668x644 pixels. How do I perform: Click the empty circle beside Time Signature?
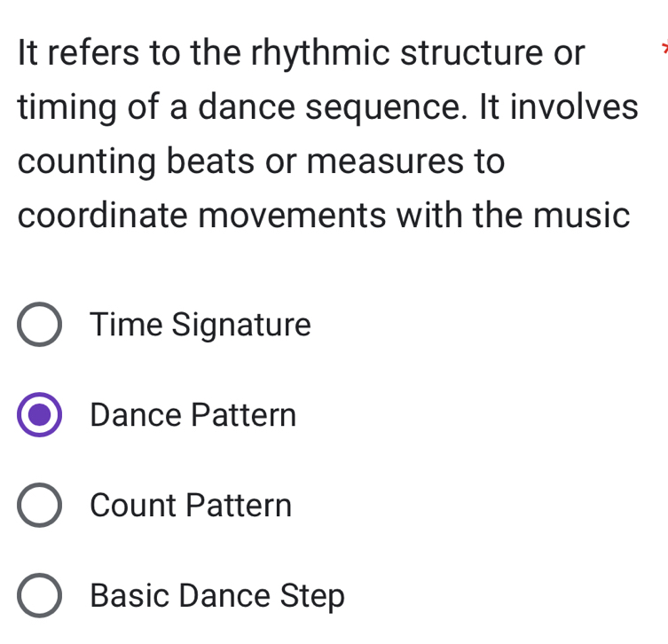[x=40, y=326]
